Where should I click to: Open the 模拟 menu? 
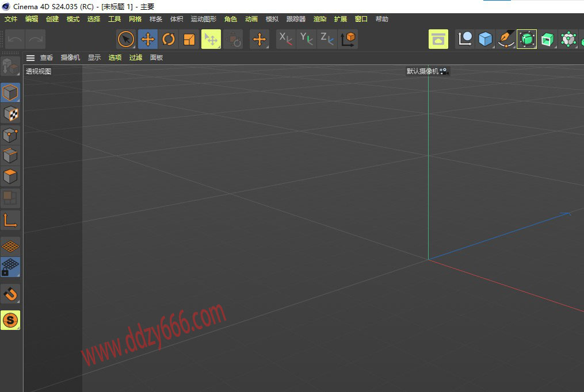point(272,19)
